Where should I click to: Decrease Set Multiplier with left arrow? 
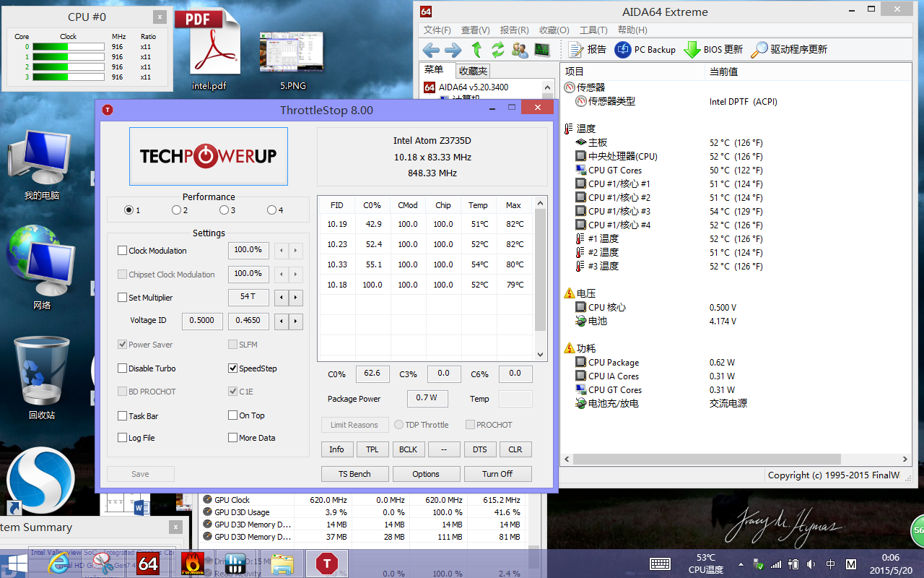[x=282, y=298]
